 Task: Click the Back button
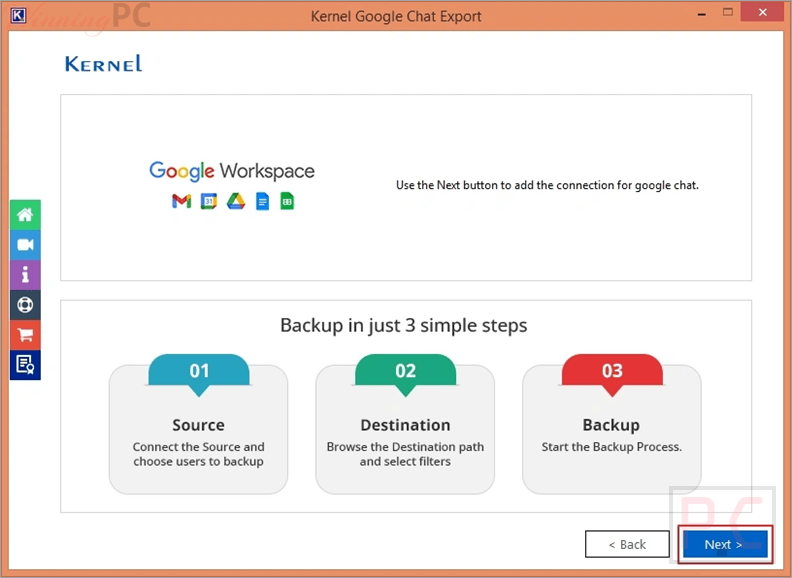(x=627, y=544)
